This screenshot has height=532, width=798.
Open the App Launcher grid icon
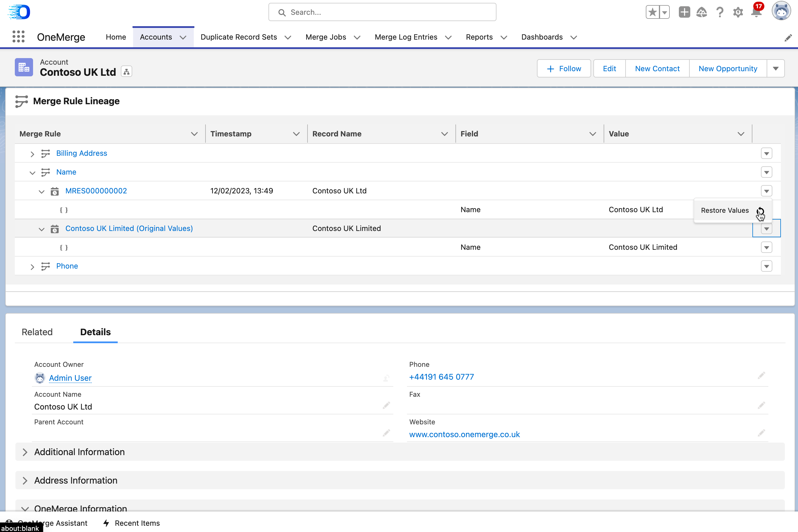click(18, 37)
